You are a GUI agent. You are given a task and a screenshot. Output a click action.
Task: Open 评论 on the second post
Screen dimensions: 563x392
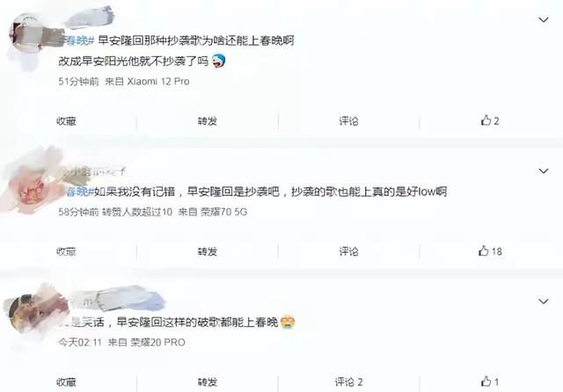point(348,251)
